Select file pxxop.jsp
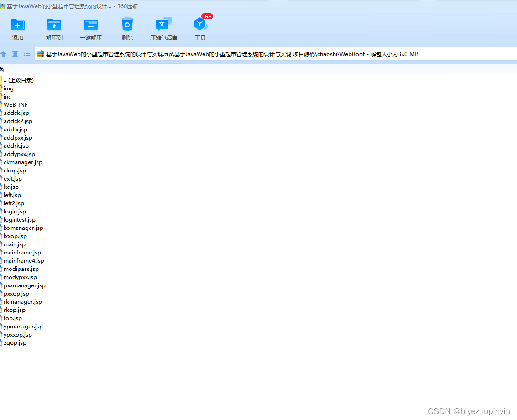Image resolution: width=517 pixels, height=420 pixels. (x=15, y=294)
